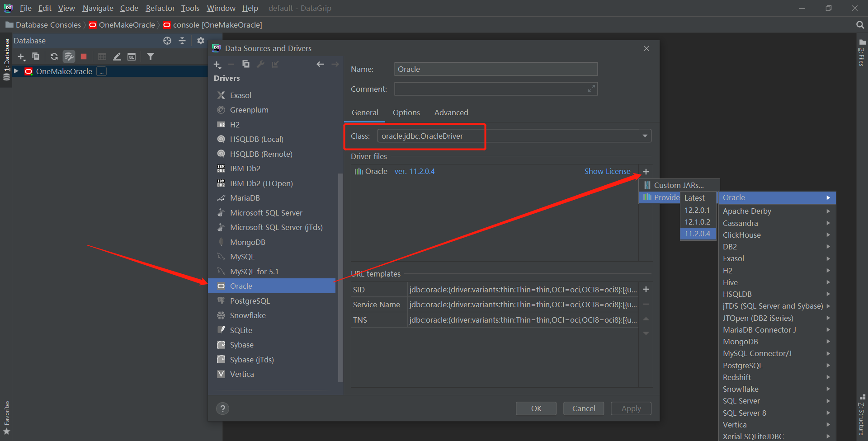This screenshot has height=441, width=868.
Task: Click the Edit pencil icon in Database toolbar
Action: click(x=117, y=56)
